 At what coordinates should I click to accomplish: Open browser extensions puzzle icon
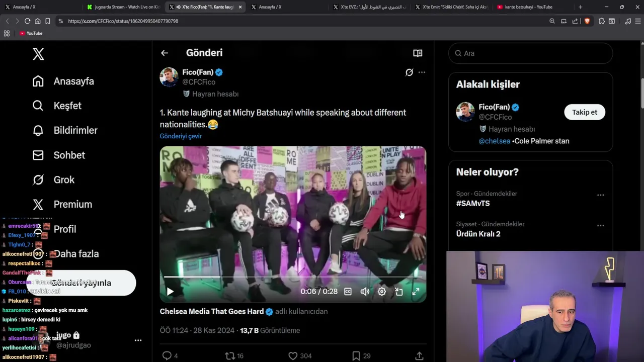(602, 21)
